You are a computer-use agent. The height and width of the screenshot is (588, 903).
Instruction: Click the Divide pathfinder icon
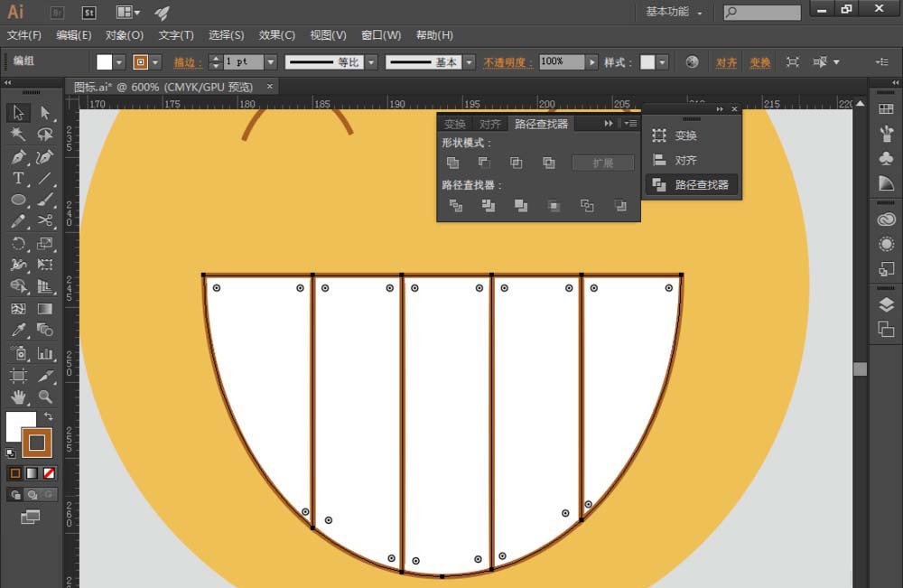click(x=455, y=206)
